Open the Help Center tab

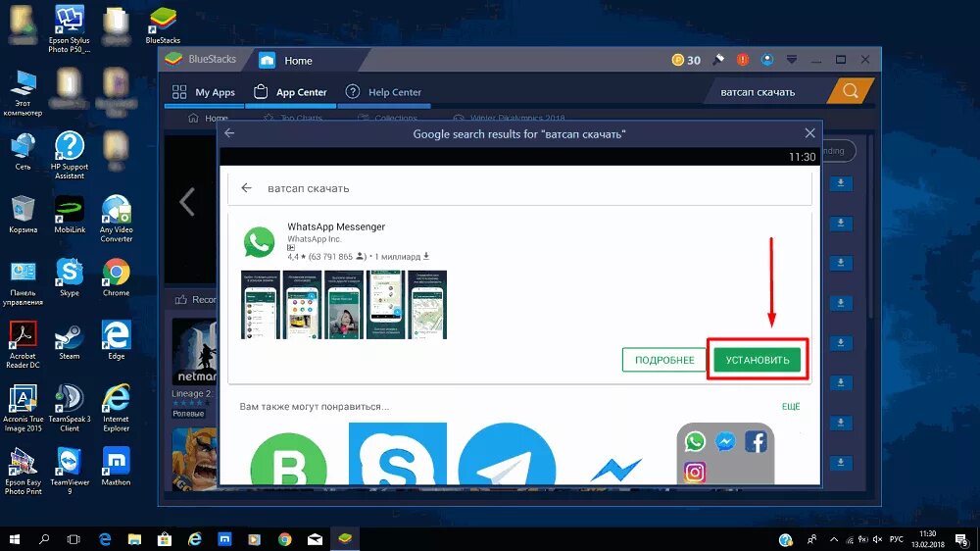(383, 92)
